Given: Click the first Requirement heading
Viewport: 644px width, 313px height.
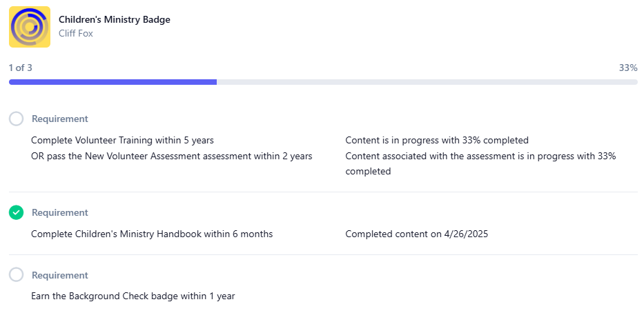Looking at the screenshot, I should point(60,119).
